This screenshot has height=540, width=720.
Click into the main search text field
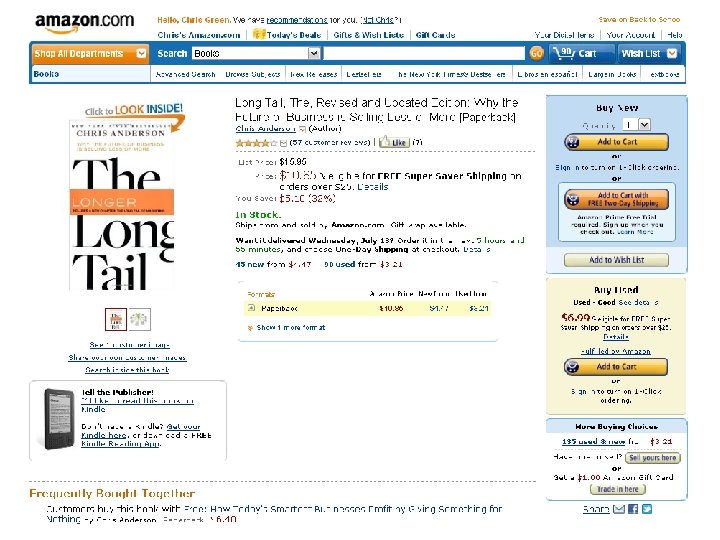[x=424, y=54]
